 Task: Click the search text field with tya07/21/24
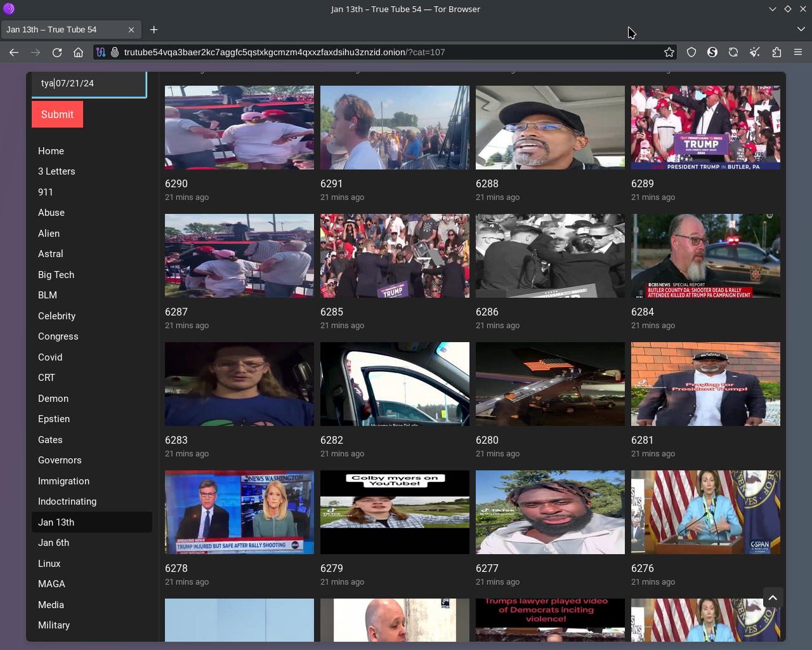point(89,83)
